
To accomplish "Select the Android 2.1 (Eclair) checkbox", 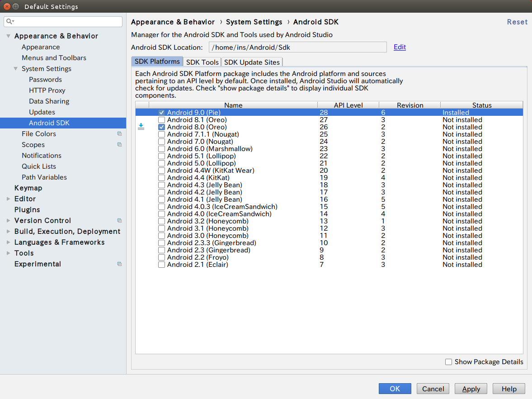I will click(161, 265).
